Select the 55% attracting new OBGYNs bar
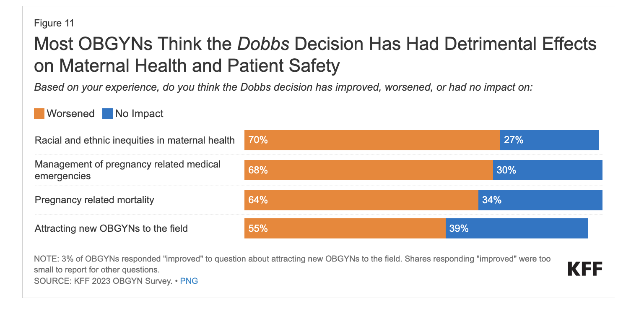The image size is (644, 309). click(345, 229)
